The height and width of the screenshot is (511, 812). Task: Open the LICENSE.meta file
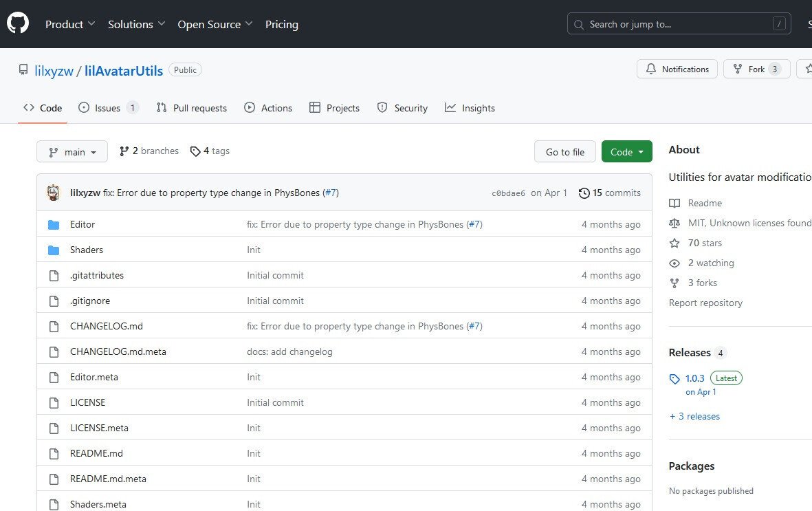pyautogui.click(x=99, y=428)
